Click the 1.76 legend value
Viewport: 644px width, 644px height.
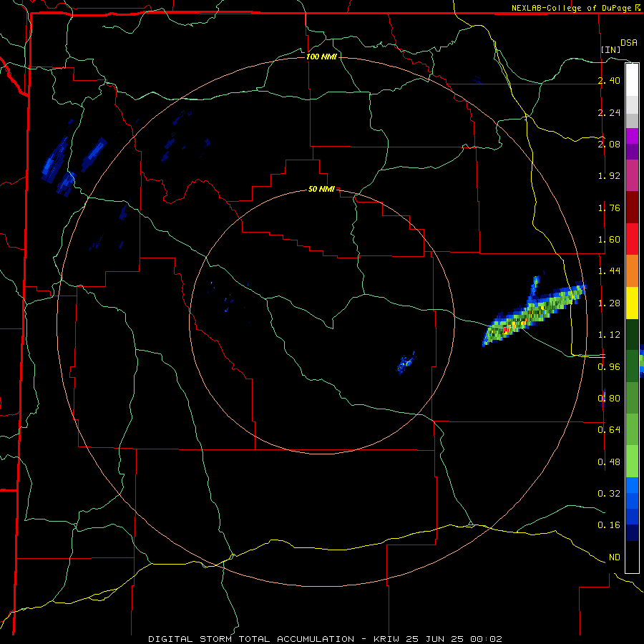(609, 208)
